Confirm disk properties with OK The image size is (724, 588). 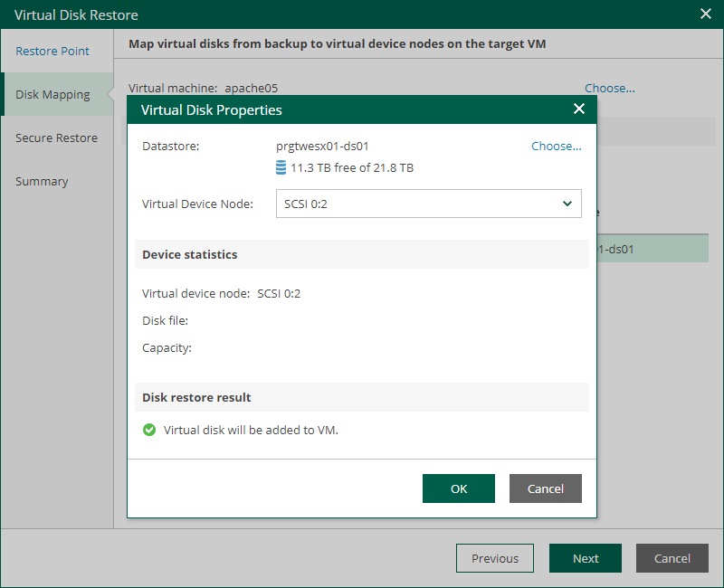coord(458,488)
